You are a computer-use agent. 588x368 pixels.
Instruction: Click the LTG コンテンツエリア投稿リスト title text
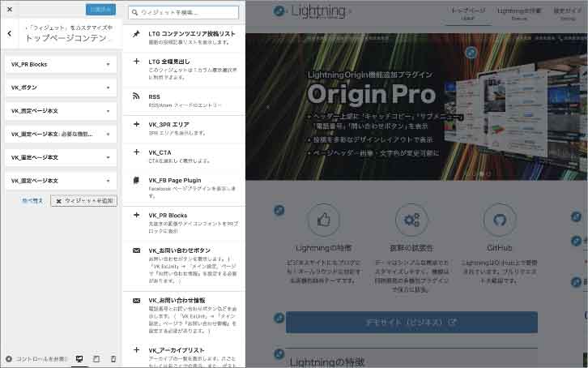click(192, 34)
